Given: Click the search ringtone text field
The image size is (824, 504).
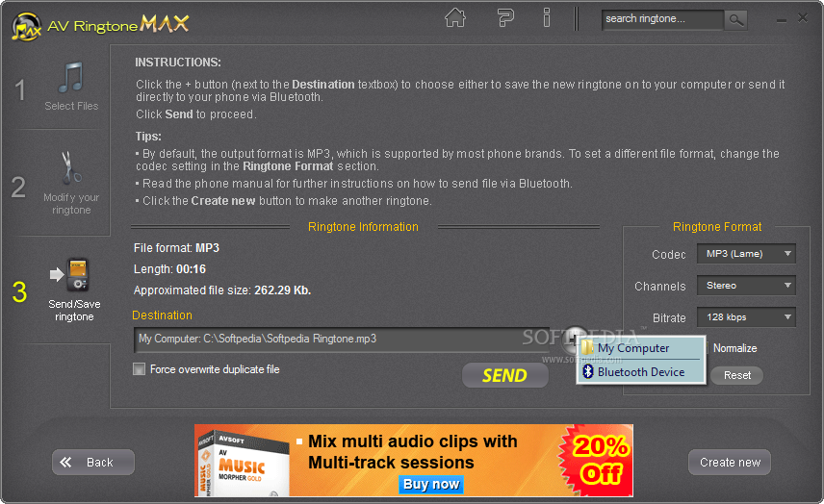Looking at the screenshot, I should click(662, 19).
